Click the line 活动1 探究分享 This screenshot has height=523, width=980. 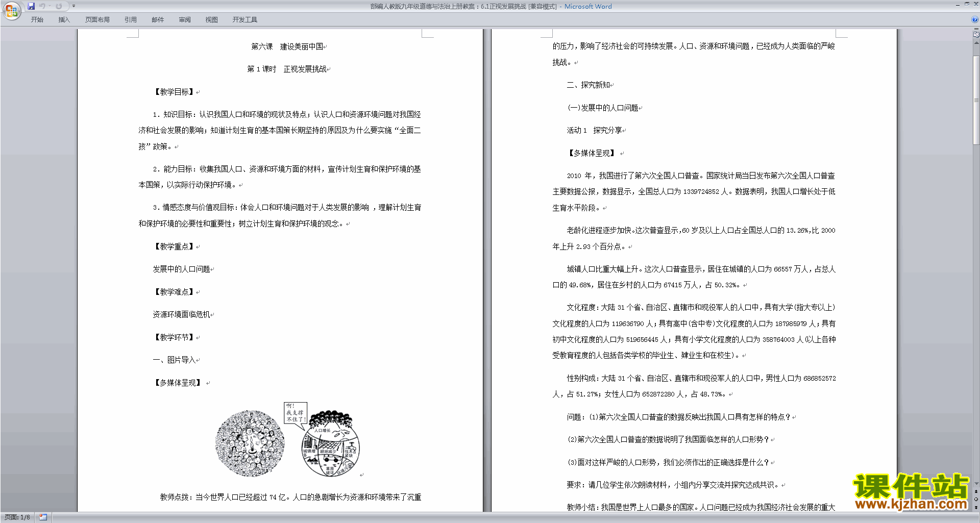[594, 130]
